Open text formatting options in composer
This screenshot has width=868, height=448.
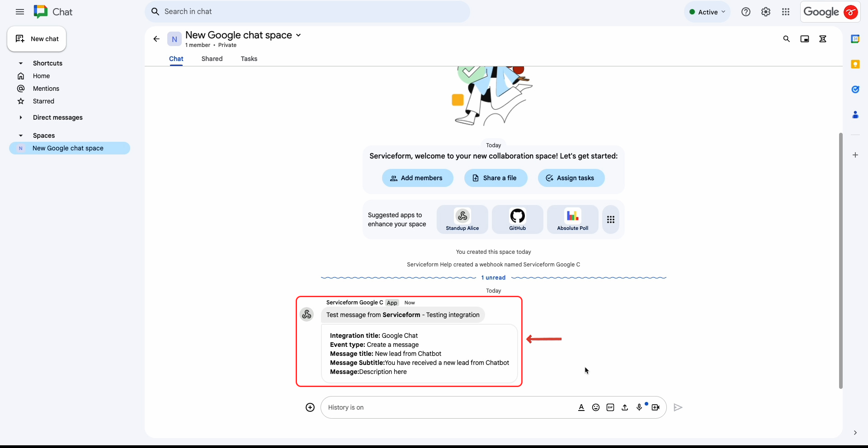tap(581, 407)
